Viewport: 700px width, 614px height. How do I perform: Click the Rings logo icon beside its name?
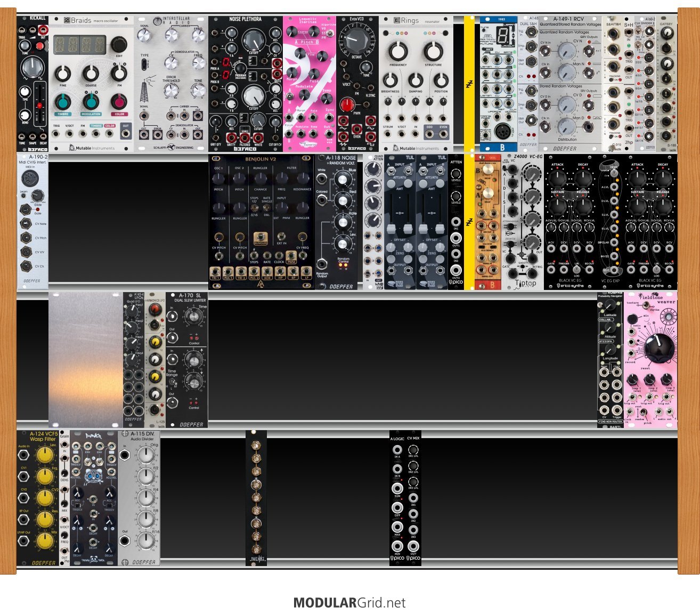(x=397, y=21)
